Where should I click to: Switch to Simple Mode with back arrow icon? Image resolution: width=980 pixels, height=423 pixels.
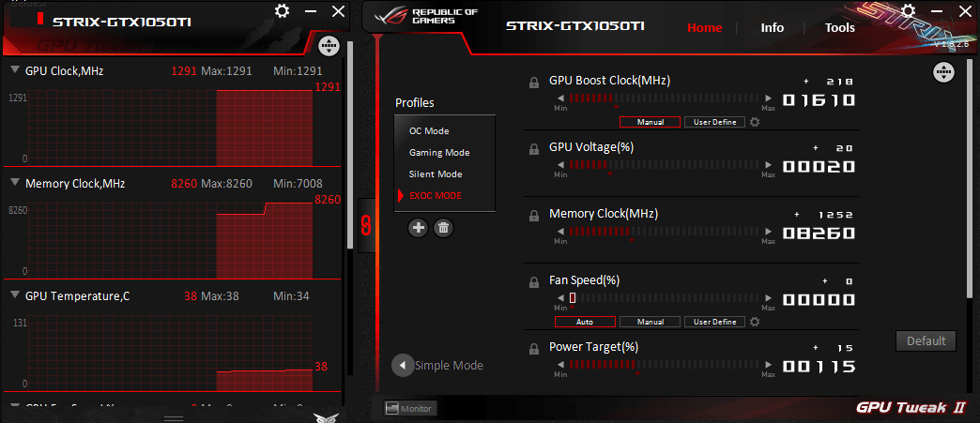[x=403, y=365]
